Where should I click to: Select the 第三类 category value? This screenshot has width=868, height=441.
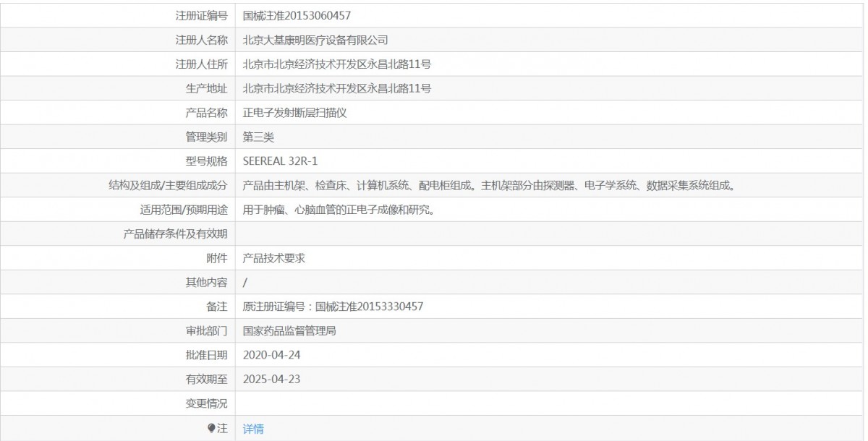pos(259,137)
